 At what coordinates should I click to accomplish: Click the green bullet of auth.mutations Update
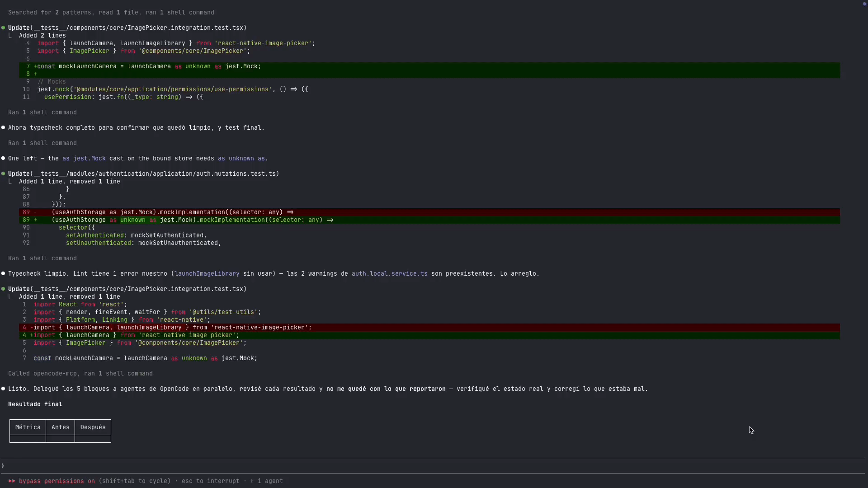[3, 174]
